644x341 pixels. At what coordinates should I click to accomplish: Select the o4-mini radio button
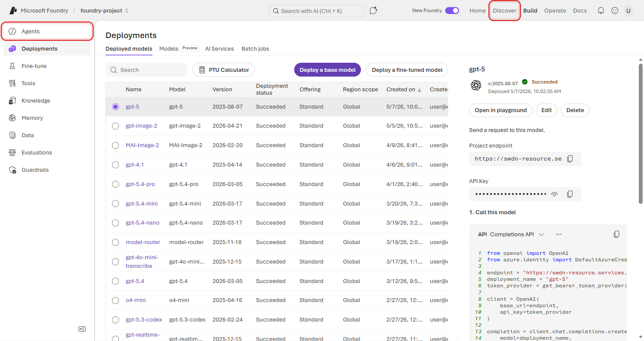[115, 300]
